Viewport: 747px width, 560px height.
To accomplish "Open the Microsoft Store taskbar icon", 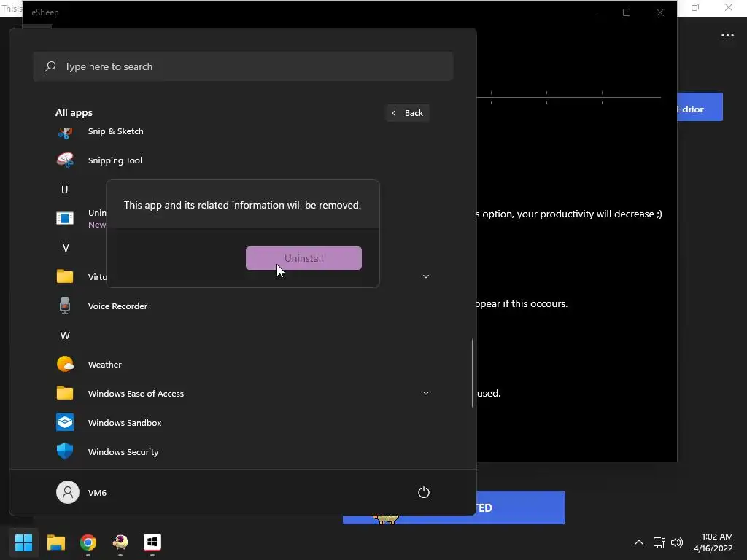I will click(x=152, y=542).
